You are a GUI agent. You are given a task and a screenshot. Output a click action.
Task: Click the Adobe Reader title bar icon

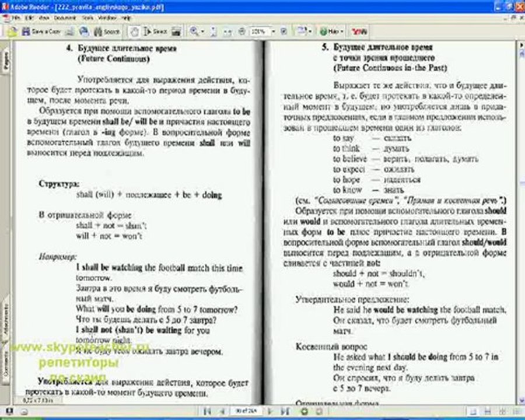click(5, 6)
